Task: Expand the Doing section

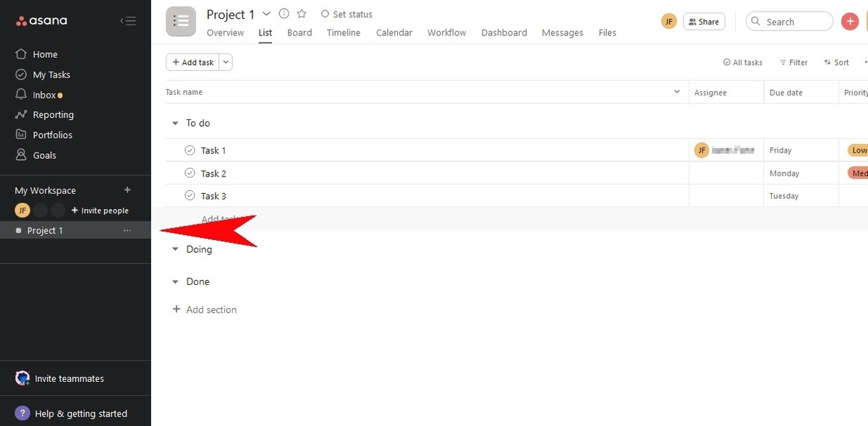Action: (x=175, y=250)
